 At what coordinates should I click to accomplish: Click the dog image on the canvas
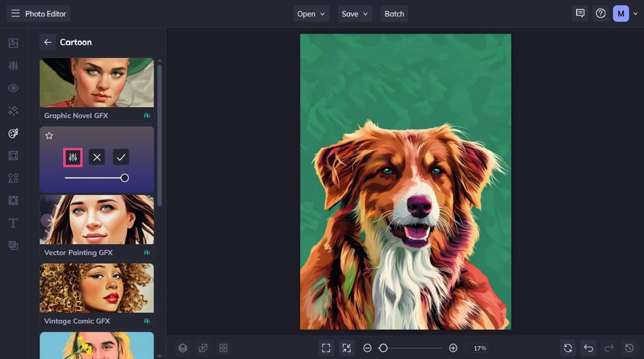click(405, 182)
